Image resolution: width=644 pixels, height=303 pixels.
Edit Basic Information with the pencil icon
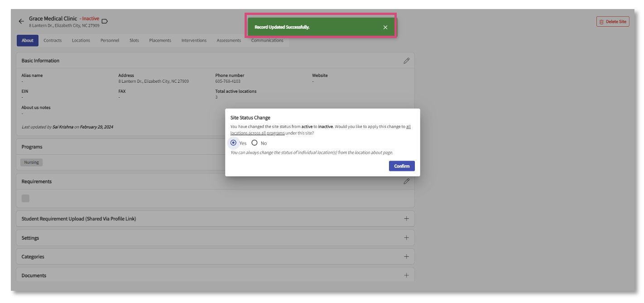(406, 61)
